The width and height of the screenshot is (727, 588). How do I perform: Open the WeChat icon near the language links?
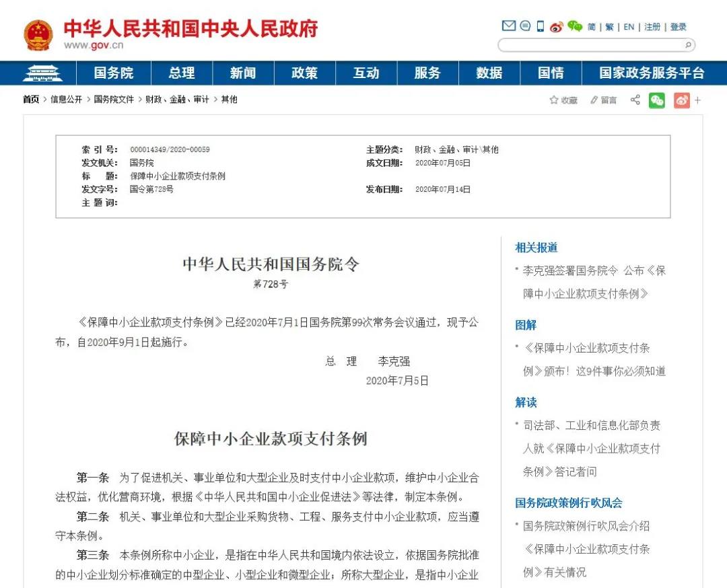(574, 27)
